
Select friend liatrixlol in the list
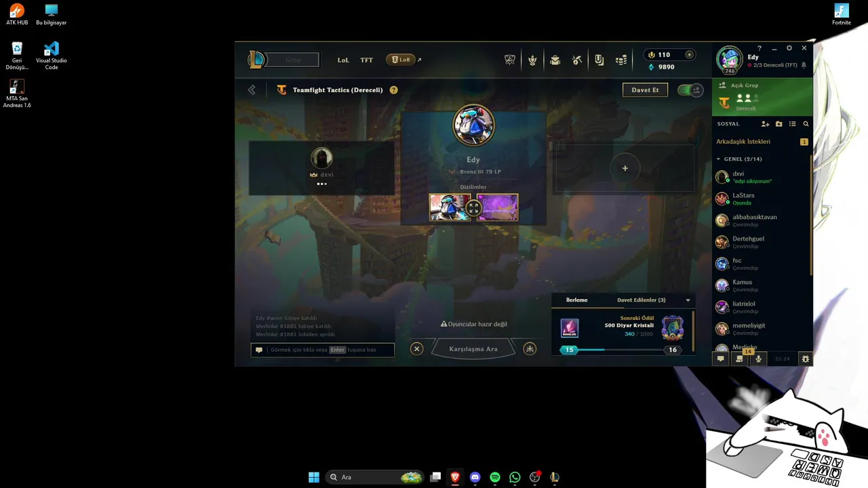click(x=762, y=307)
